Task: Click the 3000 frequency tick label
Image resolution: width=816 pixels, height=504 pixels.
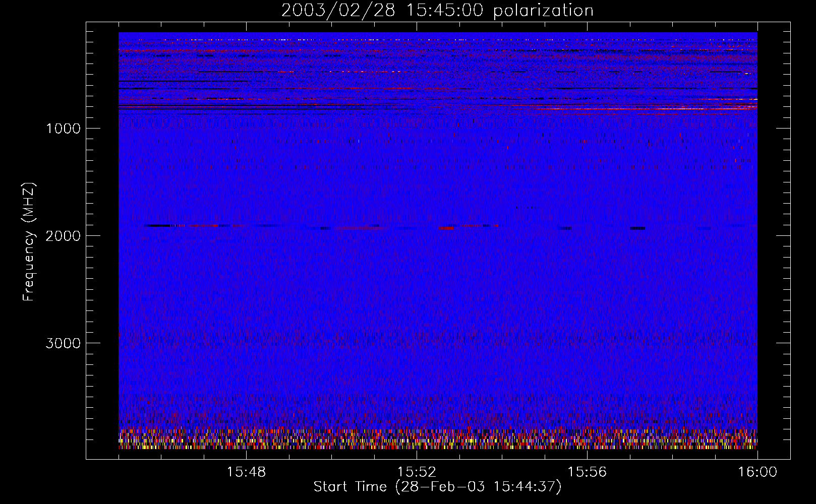Action: 63,343
